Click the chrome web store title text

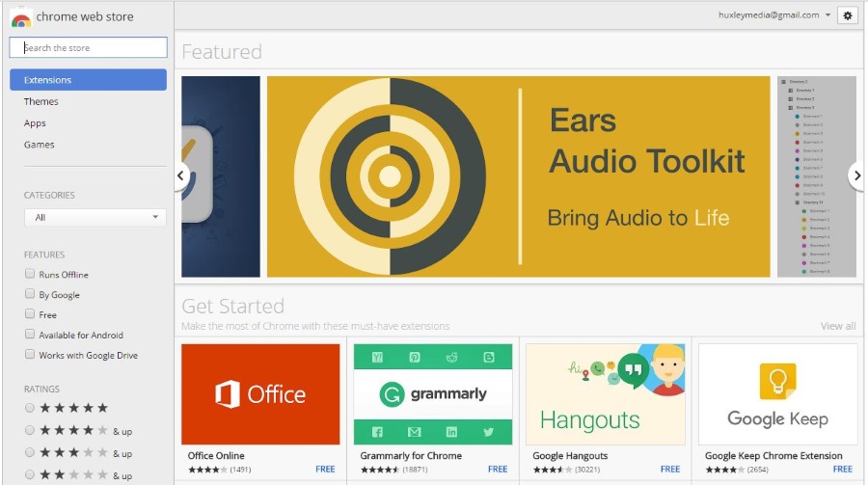(x=85, y=16)
